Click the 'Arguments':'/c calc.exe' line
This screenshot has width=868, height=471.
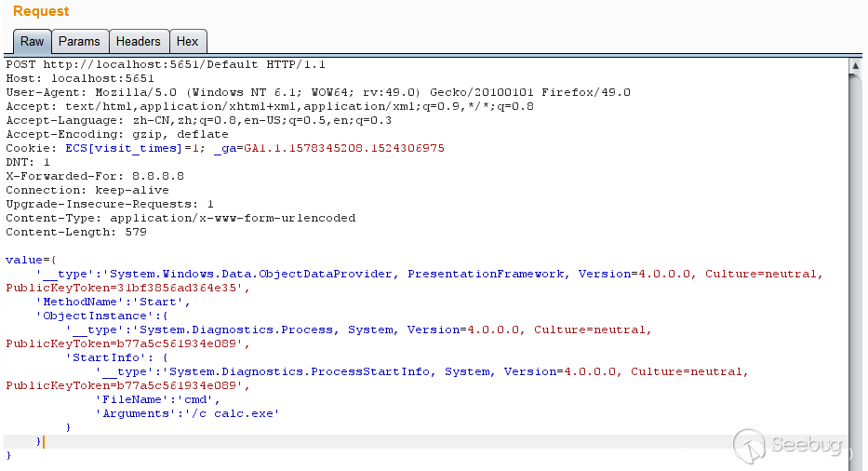(188, 413)
